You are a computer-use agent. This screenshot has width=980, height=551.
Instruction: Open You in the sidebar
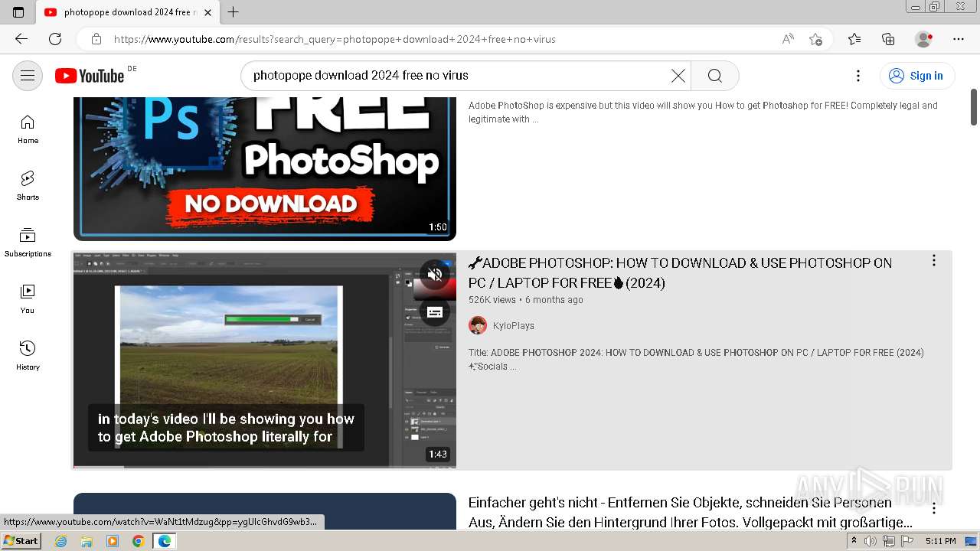(x=28, y=299)
